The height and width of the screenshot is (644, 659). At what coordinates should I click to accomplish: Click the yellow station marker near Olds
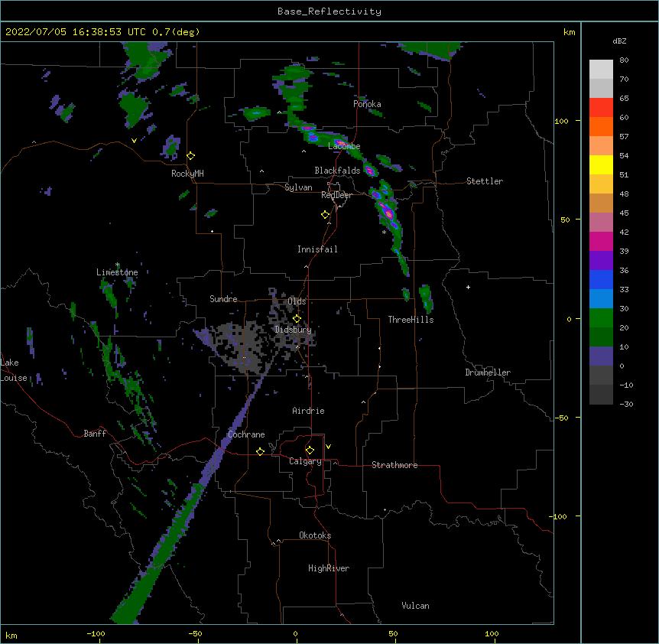(x=297, y=318)
